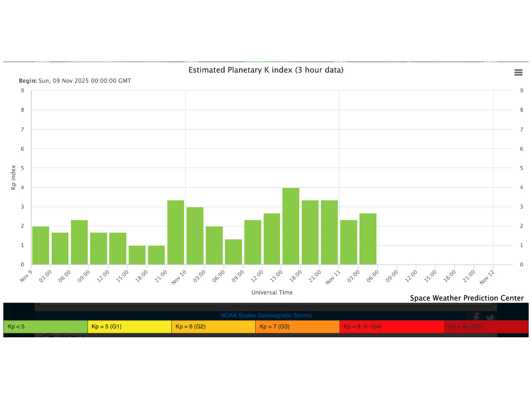
Task: Click the red Kp = 8, 9- (G4) swatch
Action: point(392,327)
